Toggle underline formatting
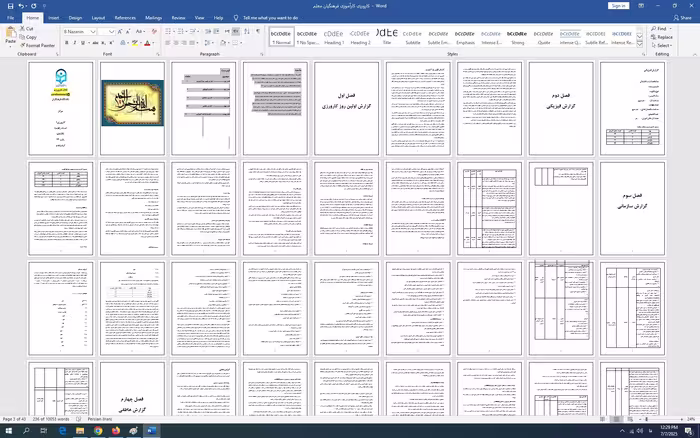The image size is (700, 438). click(x=83, y=43)
